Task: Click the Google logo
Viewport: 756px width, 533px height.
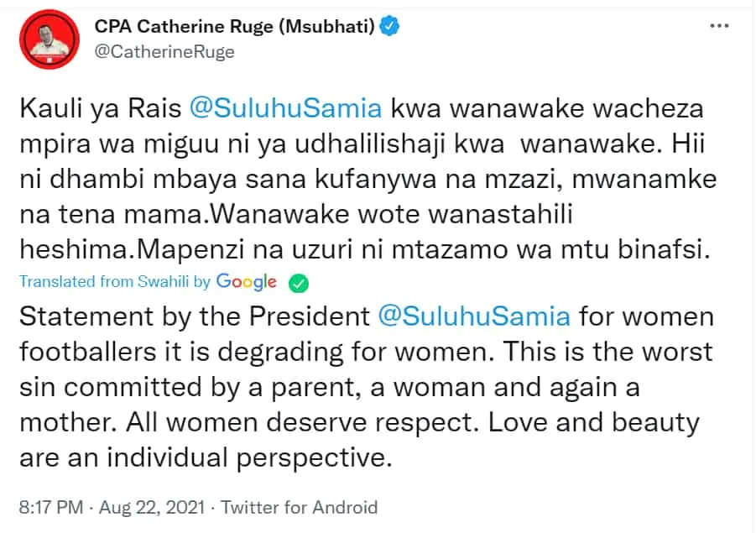Action: coord(247,282)
